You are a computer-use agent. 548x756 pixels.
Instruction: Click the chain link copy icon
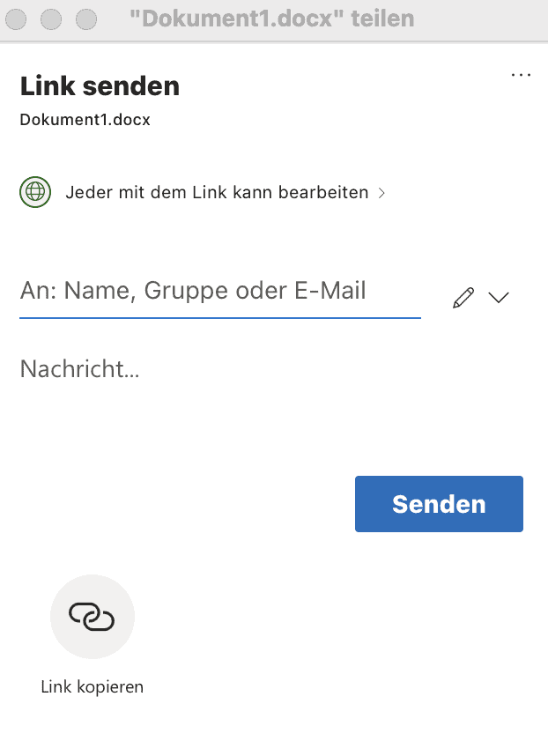tap(92, 616)
